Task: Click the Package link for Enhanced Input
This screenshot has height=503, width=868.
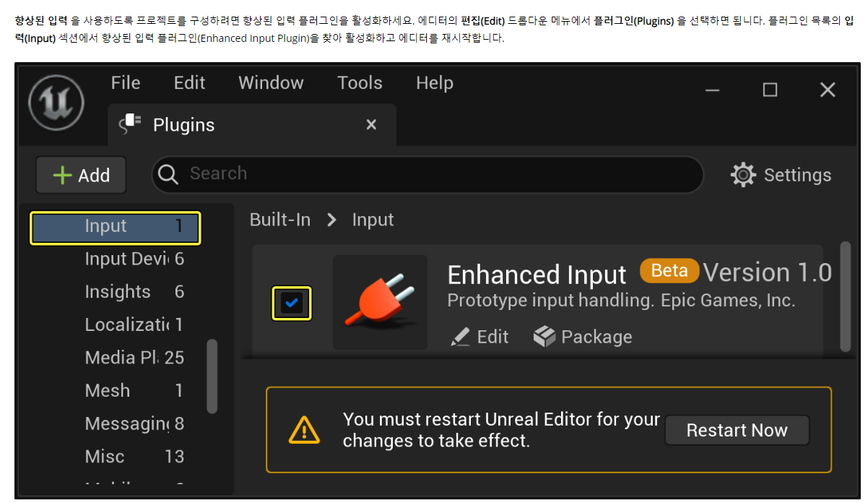Action: (x=583, y=337)
